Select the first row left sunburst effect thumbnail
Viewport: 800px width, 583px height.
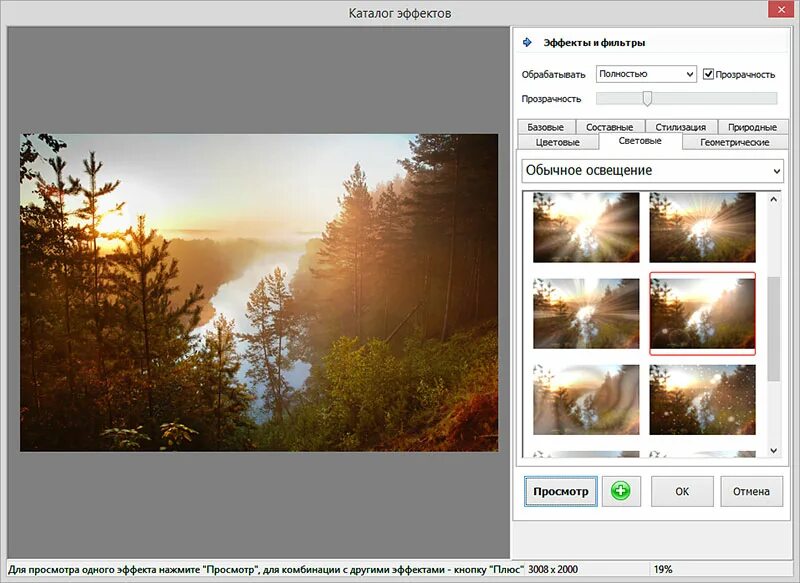coord(586,227)
